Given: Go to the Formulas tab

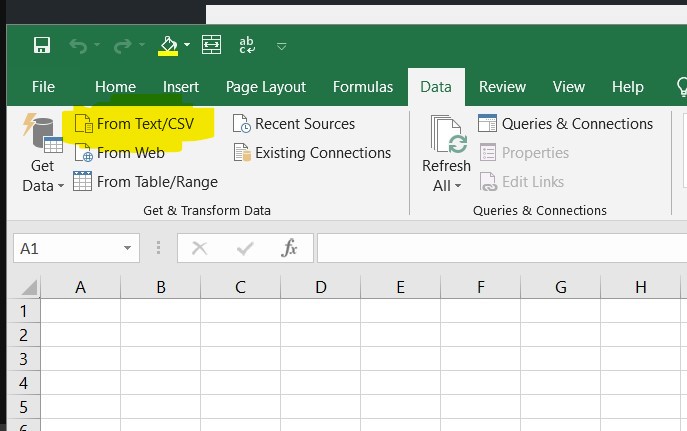Looking at the screenshot, I should click(x=363, y=87).
